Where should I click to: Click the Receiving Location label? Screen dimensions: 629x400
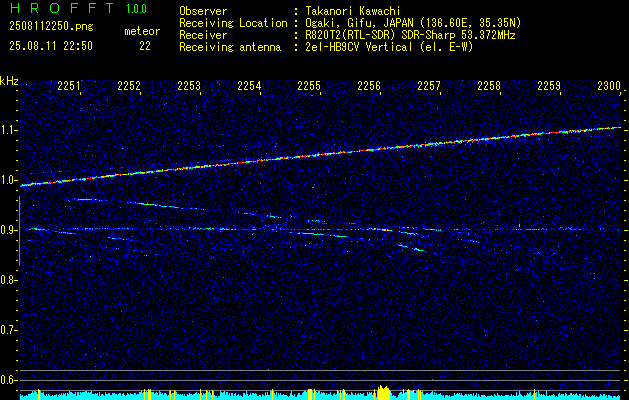point(233,23)
